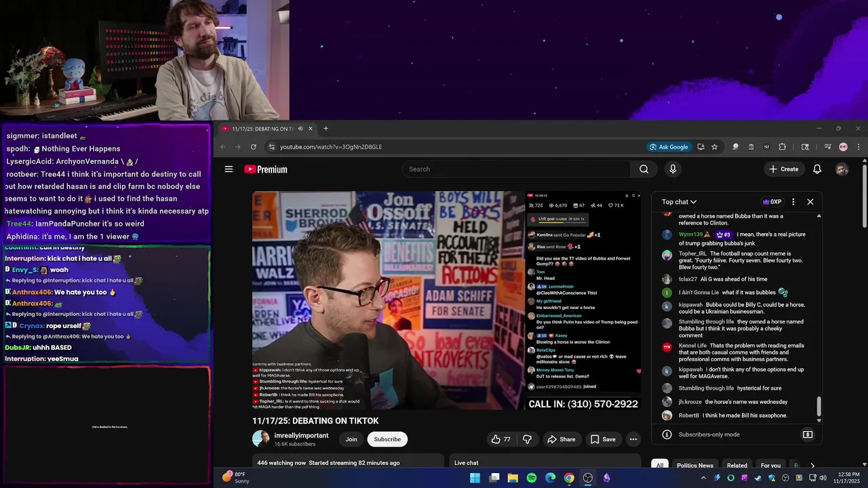
Task: Open the YouTube hamburger guide menu
Action: tap(229, 169)
